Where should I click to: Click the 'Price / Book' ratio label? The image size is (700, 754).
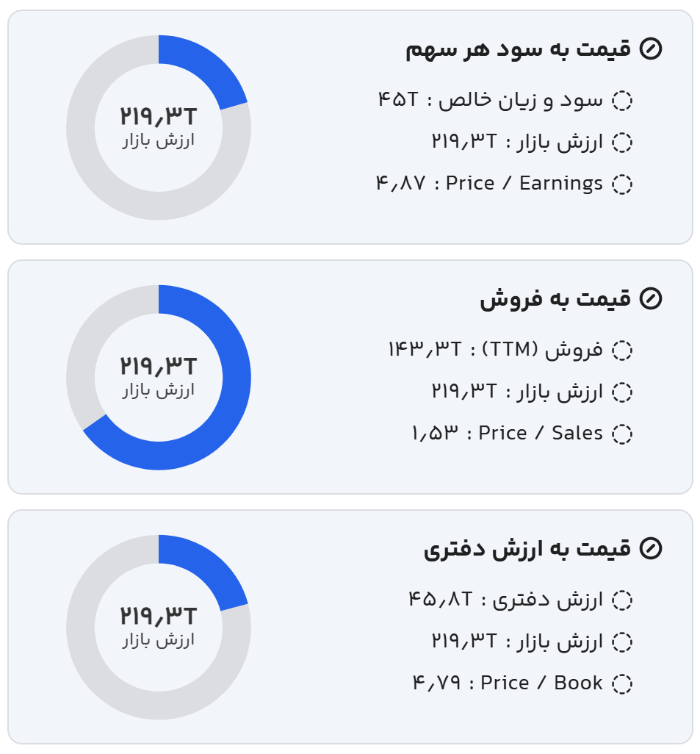point(541,683)
